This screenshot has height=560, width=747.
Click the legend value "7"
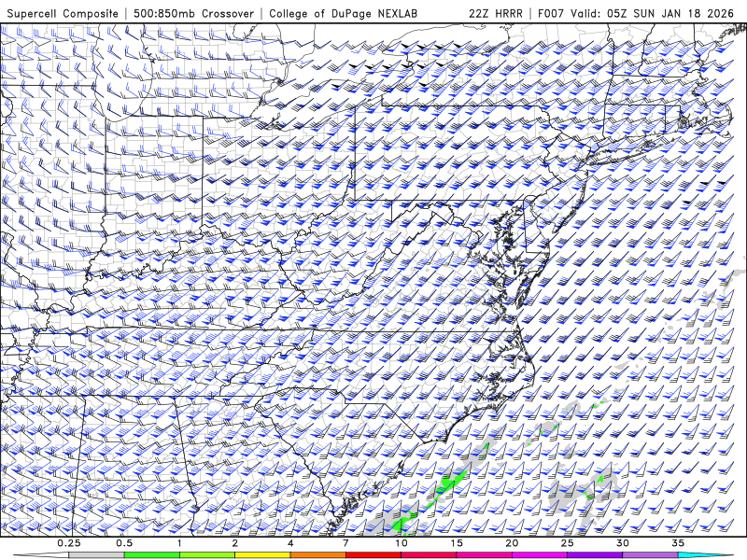click(x=345, y=543)
